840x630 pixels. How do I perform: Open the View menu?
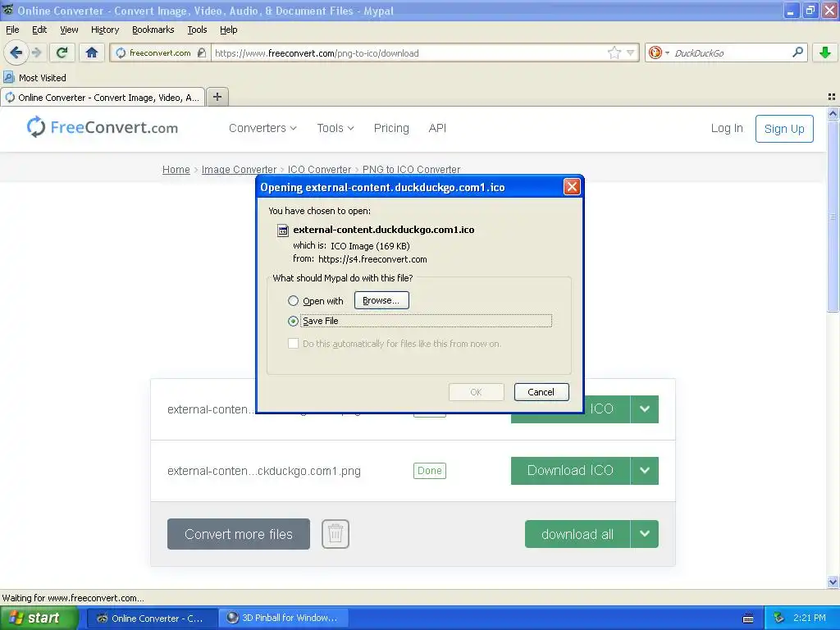pyautogui.click(x=69, y=30)
